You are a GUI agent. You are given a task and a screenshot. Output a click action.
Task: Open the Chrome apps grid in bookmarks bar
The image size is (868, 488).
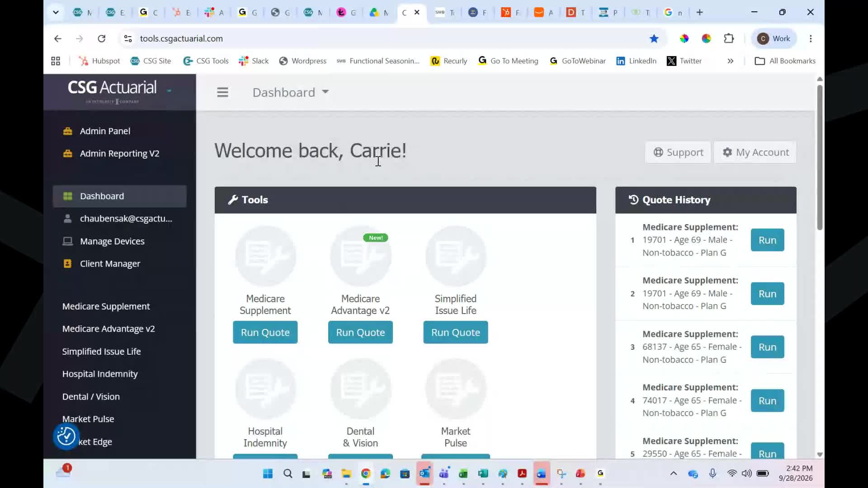point(56,61)
